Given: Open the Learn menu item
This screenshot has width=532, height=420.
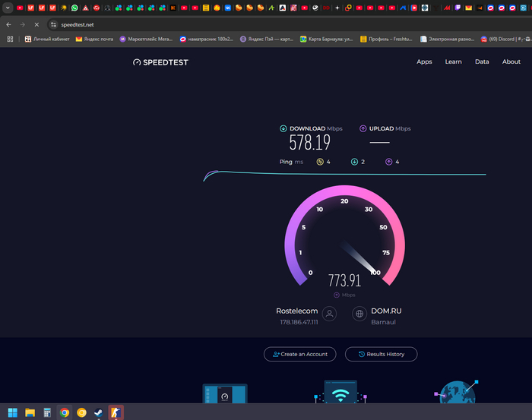Looking at the screenshot, I should point(453,62).
